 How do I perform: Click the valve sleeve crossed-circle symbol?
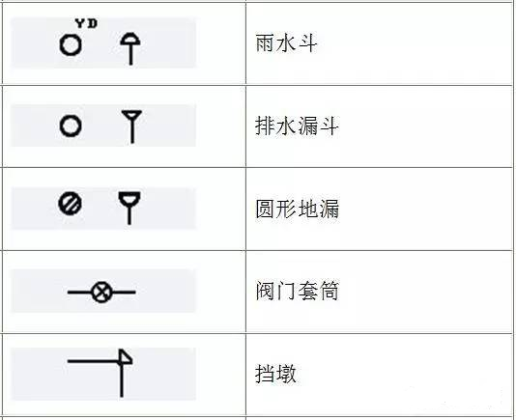102,292
